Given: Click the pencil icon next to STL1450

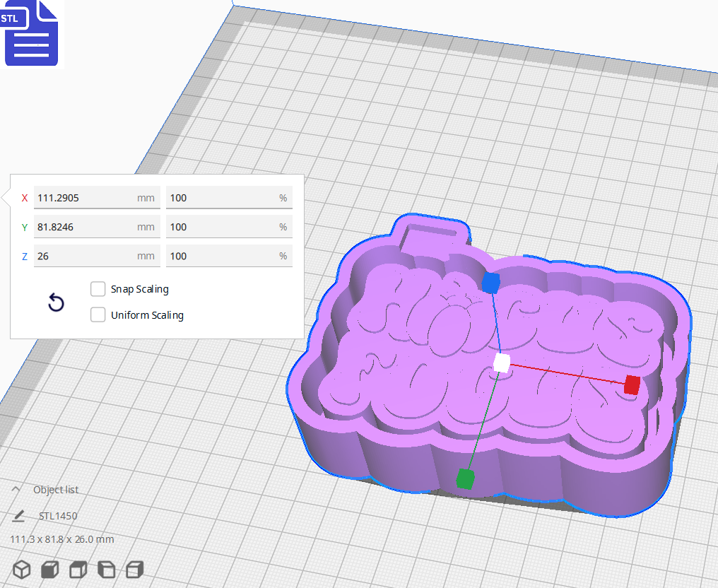Looking at the screenshot, I should pyautogui.click(x=19, y=516).
